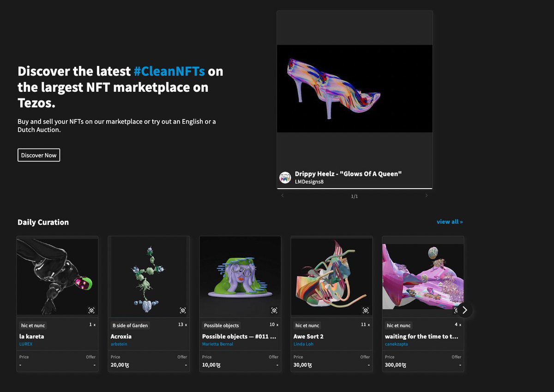Viewport: 554px width, 392px height.
Task: Open the la kareta artwork thumbnail
Action: [x=57, y=276]
